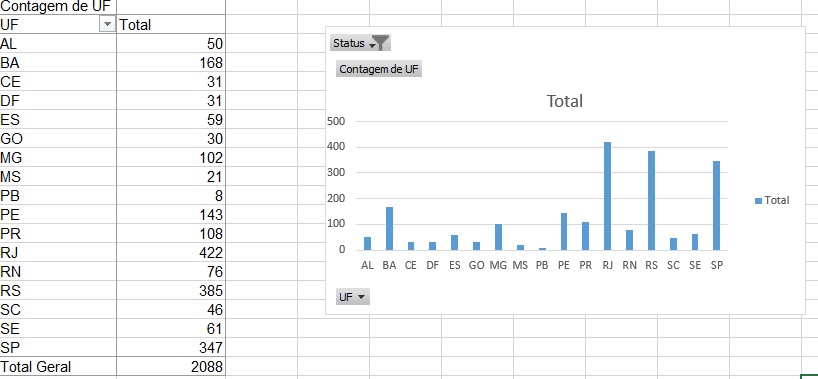Select the CE row label cell

[x=58, y=82]
